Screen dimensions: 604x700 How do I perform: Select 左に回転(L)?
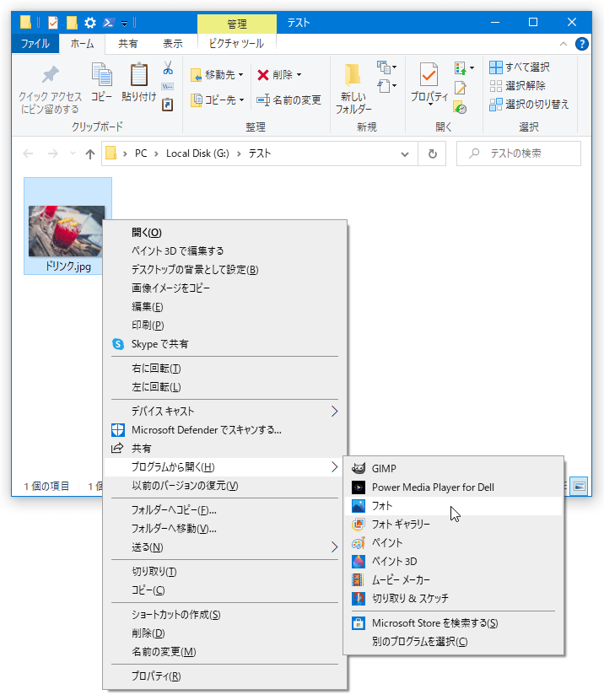click(224, 387)
